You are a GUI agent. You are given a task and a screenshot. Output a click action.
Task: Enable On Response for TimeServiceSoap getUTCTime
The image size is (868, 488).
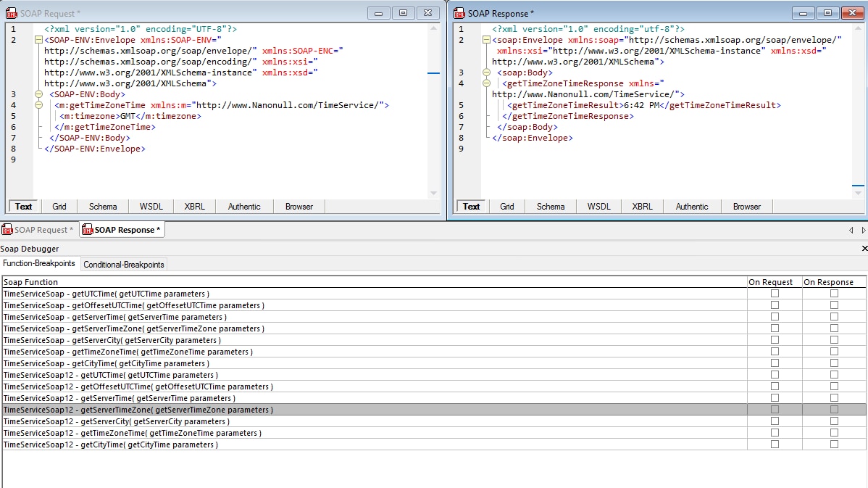point(834,294)
